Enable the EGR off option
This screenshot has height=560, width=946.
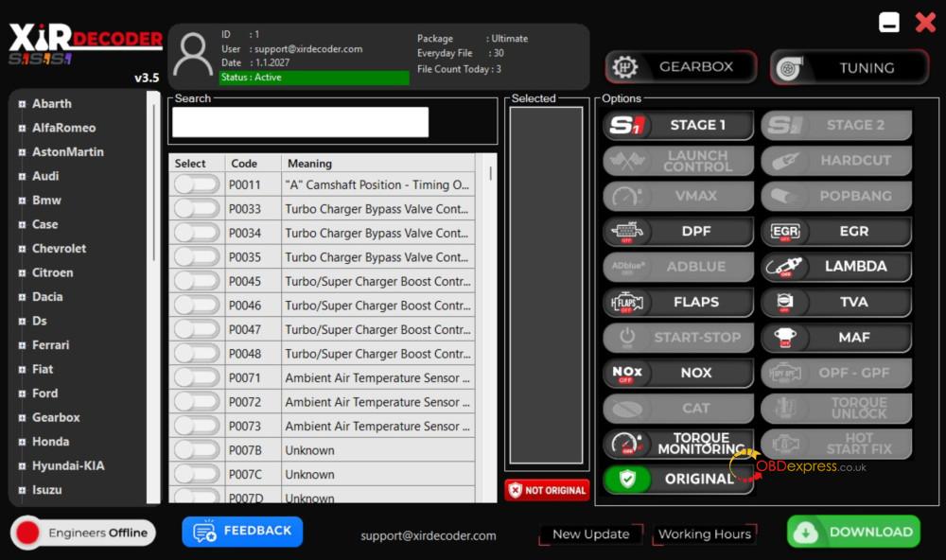(836, 232)
